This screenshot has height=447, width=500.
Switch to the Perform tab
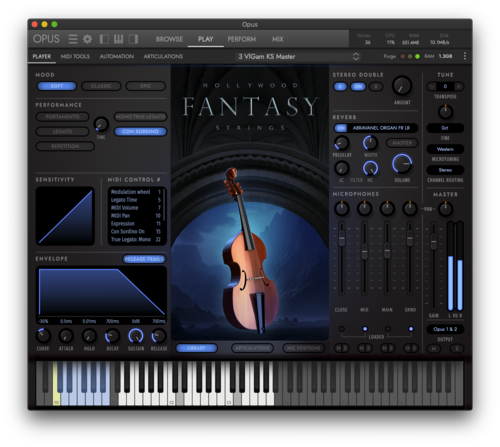pyautogui.click(x=242, y=39)
